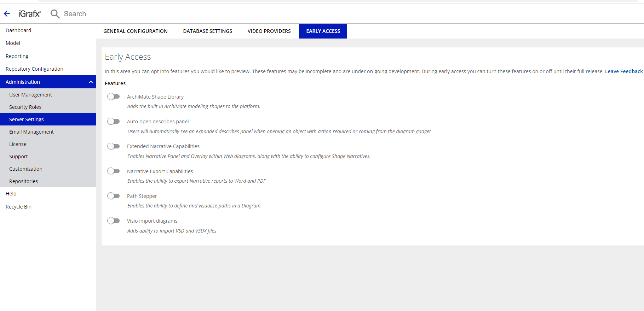Screen dimensions: 644x311
Task: Open the General Configuration tab
Action: tap(135, 31)
